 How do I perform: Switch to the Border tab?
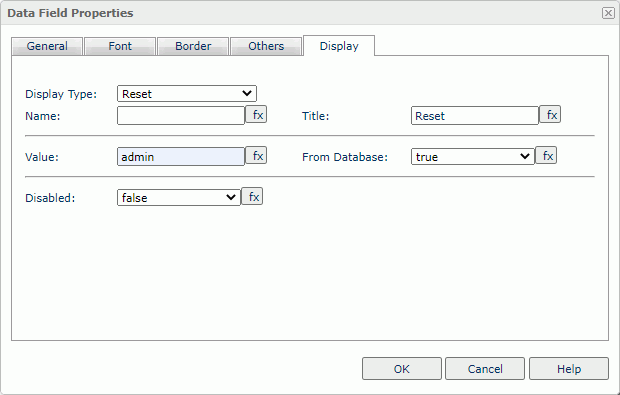coord(193,46)
